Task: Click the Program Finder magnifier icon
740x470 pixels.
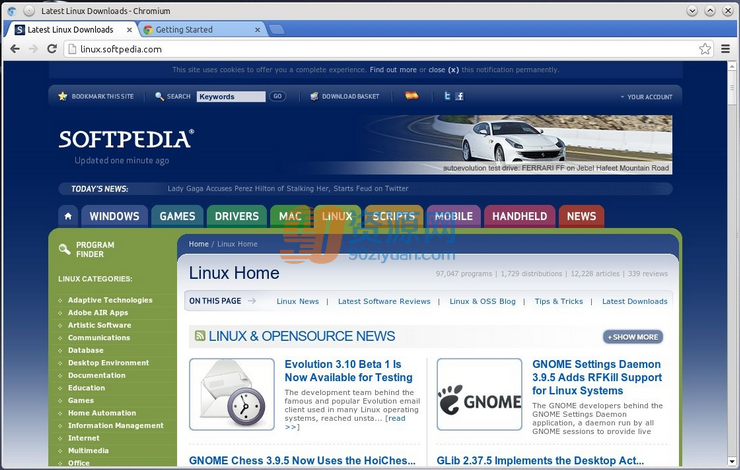Action: pos(64,249)
